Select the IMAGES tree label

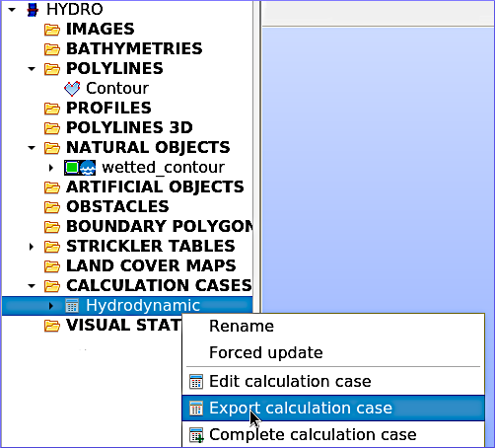(101, 30)
